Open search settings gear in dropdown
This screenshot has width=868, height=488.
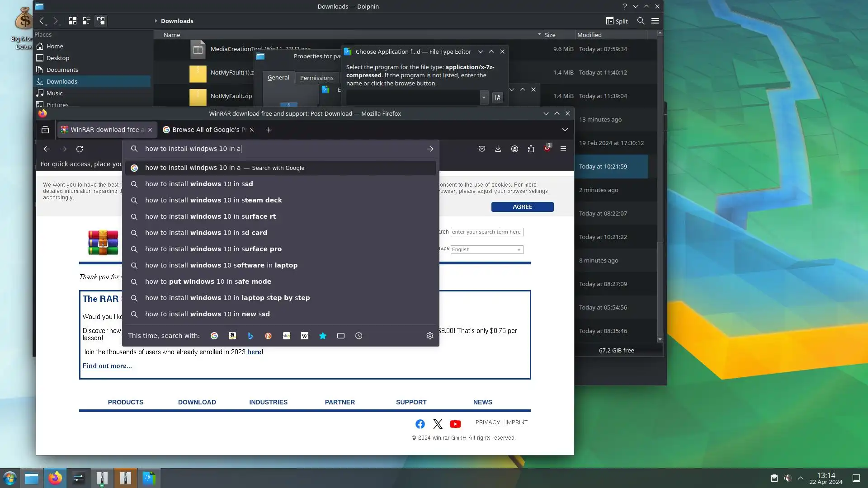tap(430, 336)
